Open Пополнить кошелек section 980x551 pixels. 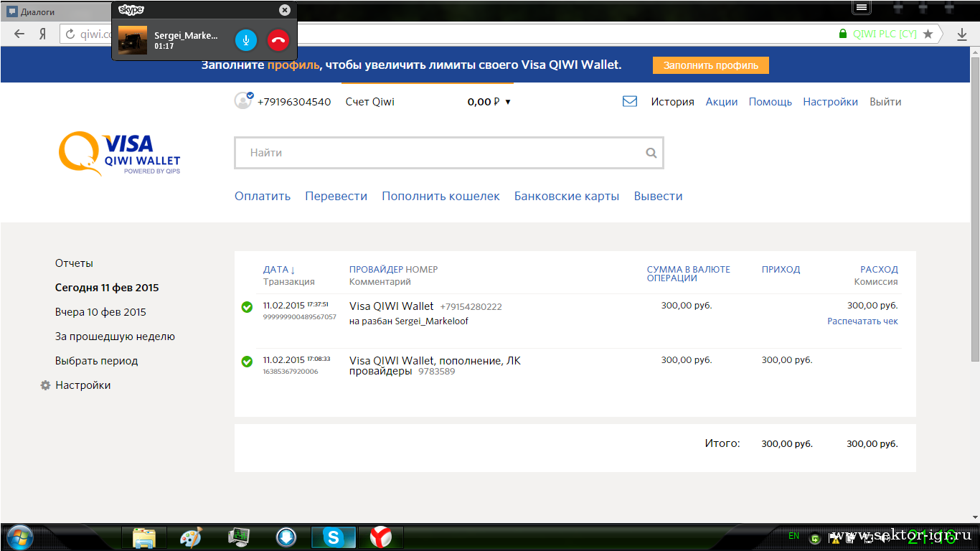(x=440, y=196)
